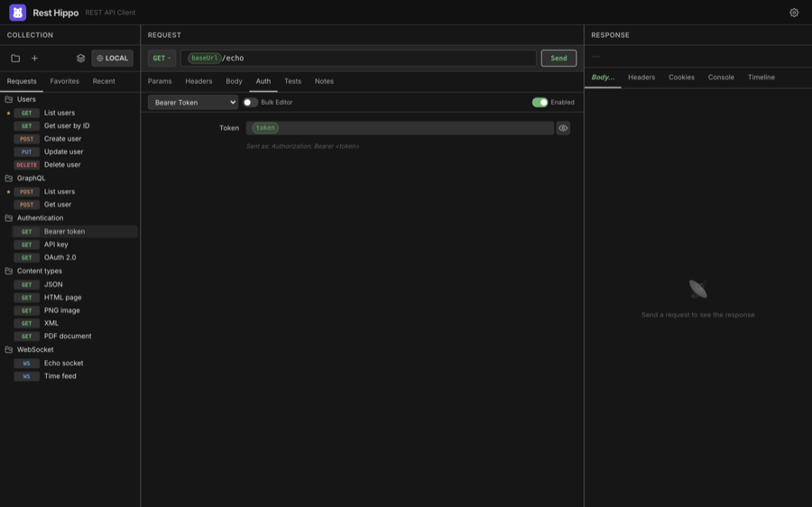The height and width of the screenshot is (507, 812).
Task: Open the request Body tab
Action: (x=234, y=81)
